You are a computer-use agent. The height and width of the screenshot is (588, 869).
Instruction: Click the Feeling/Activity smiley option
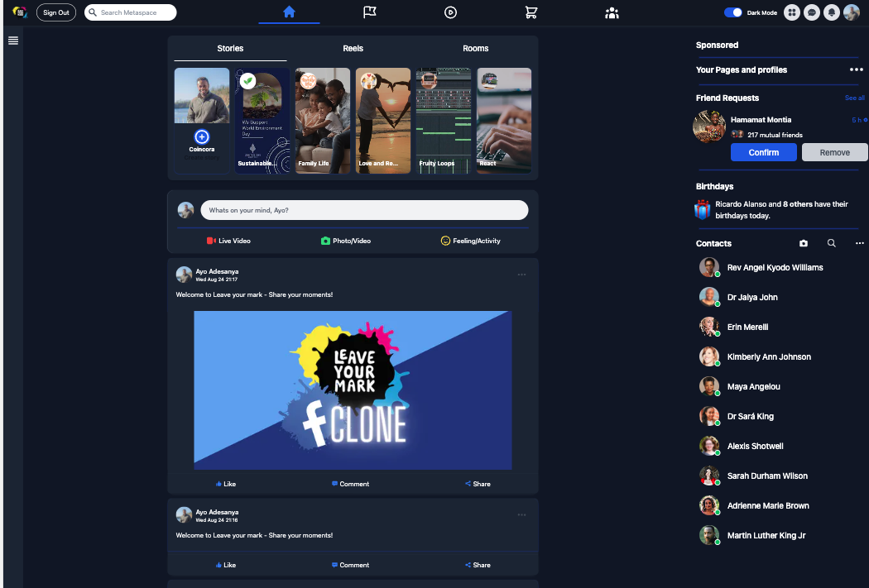471,241
